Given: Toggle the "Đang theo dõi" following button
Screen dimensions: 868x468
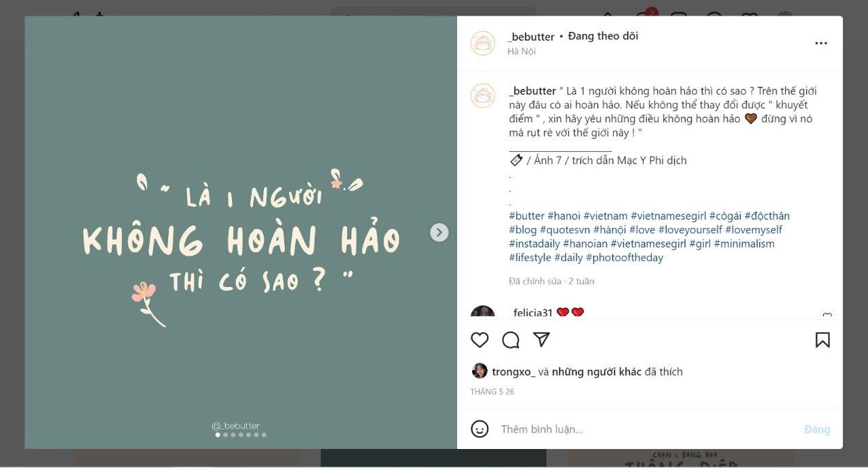Looking at the screenshot, I should pyautogui.click(x=602, y=36).
